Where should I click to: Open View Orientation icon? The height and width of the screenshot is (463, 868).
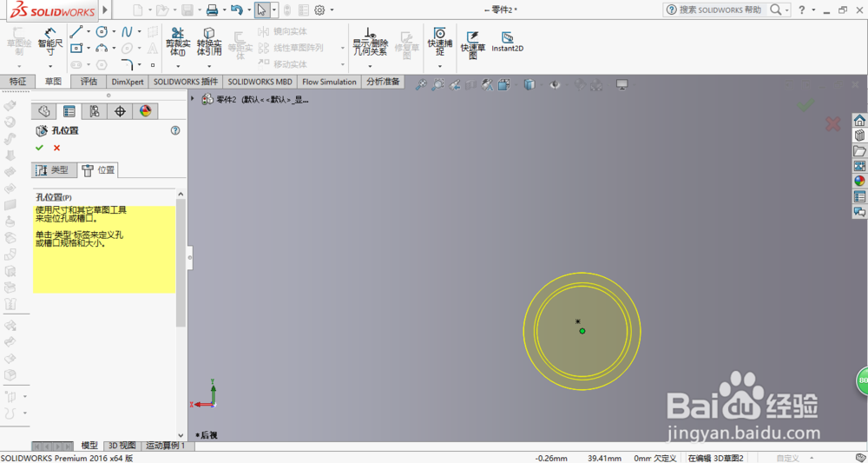503,85
